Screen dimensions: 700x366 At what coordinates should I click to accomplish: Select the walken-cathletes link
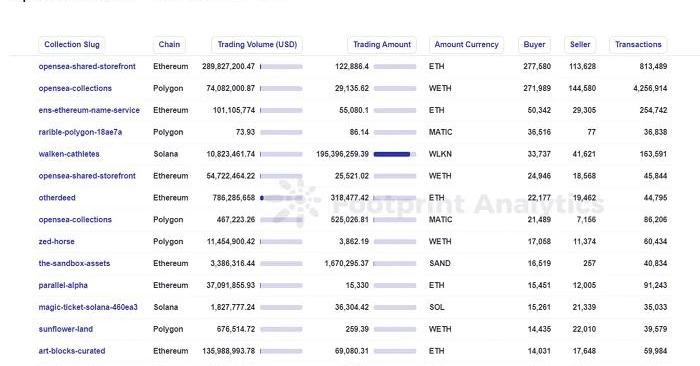point(69,154)
